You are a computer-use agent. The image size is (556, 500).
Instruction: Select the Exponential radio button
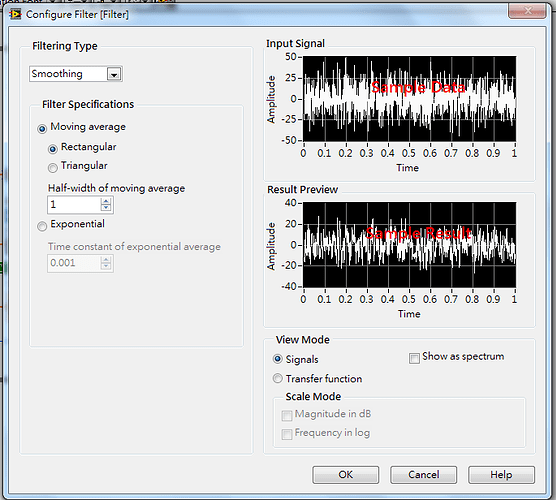click(42, 226)
